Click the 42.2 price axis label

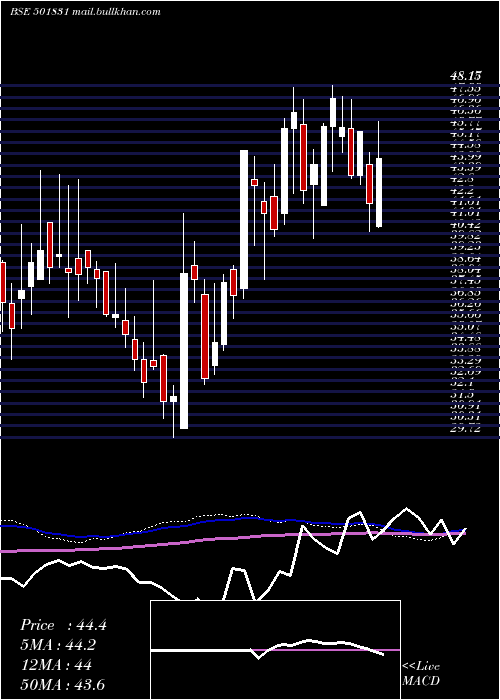(x=462, y=191)
